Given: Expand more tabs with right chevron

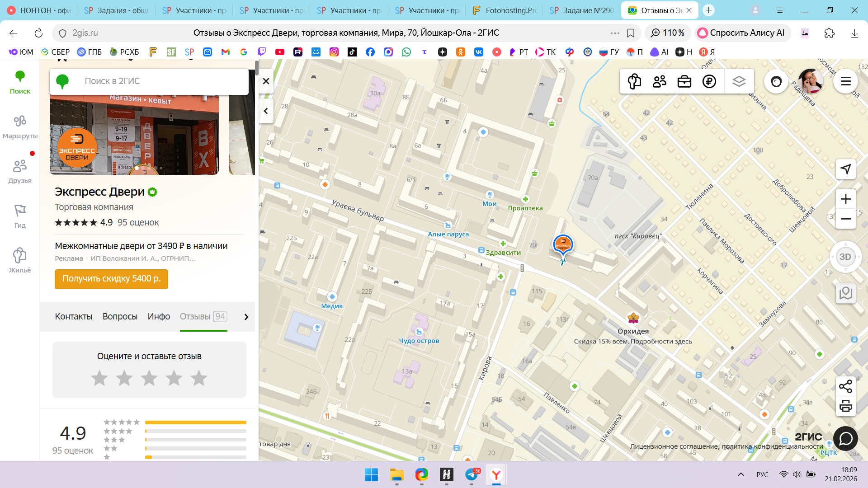Looking at the screenshot, I should (x=246, y=317).
